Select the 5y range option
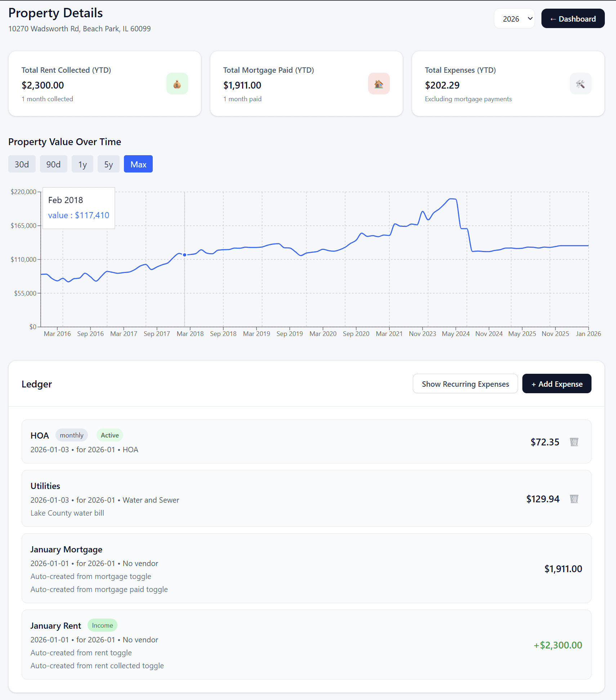 pos(108,164)
